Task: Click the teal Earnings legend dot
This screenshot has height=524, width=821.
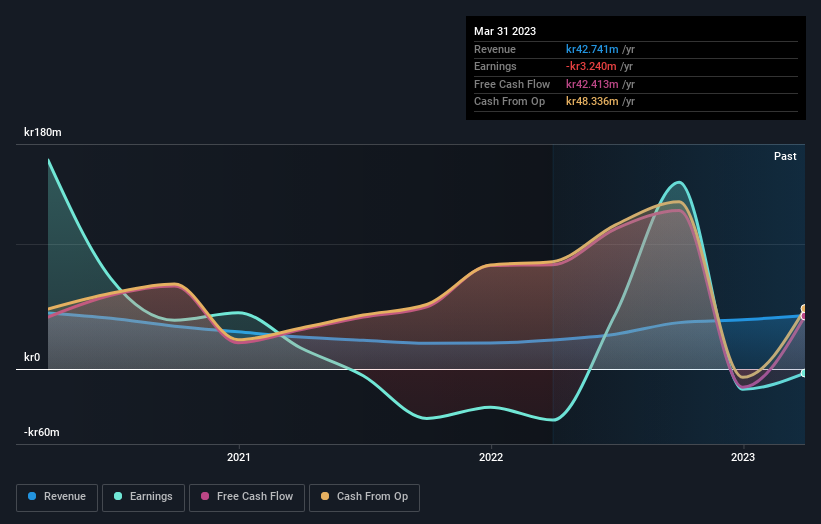Action: 118,496
